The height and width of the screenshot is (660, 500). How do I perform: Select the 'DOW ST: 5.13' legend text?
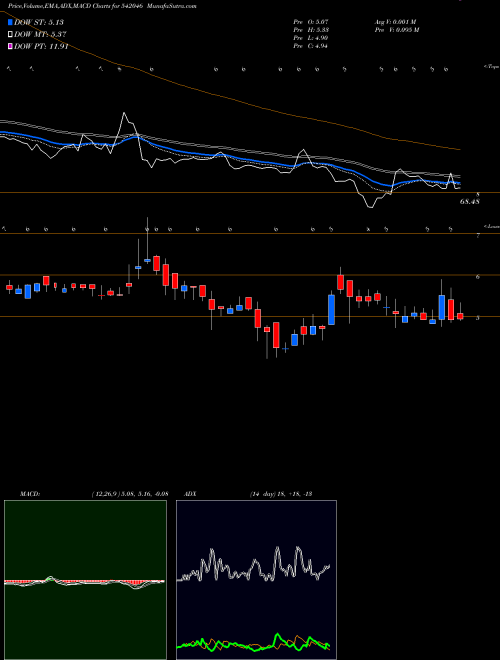[x=39, y=22]
